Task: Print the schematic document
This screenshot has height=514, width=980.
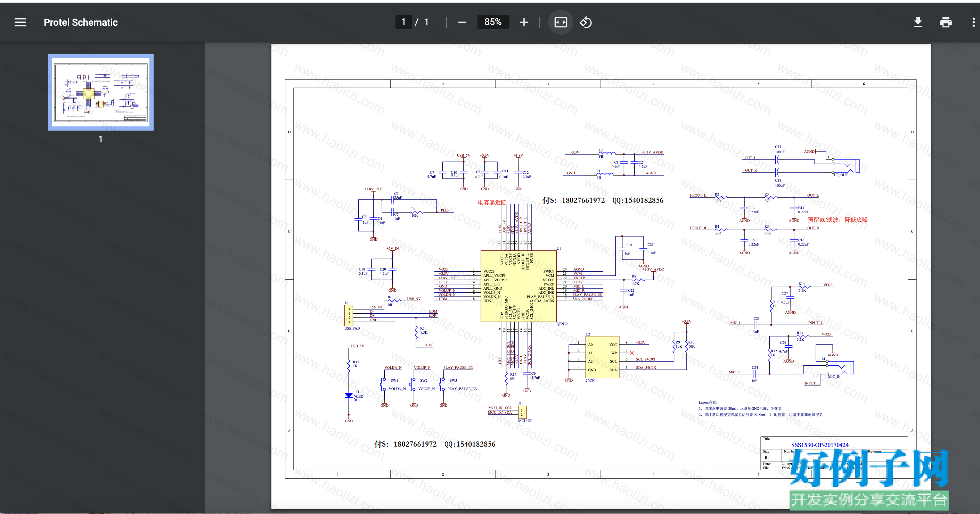Action: point(946,23)
